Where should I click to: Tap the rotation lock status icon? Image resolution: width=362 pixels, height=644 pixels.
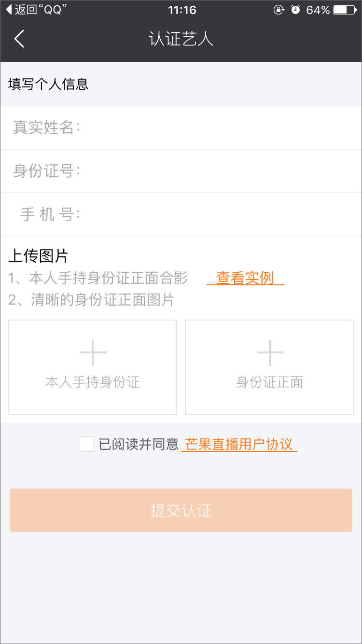click(x=278, y=10)
